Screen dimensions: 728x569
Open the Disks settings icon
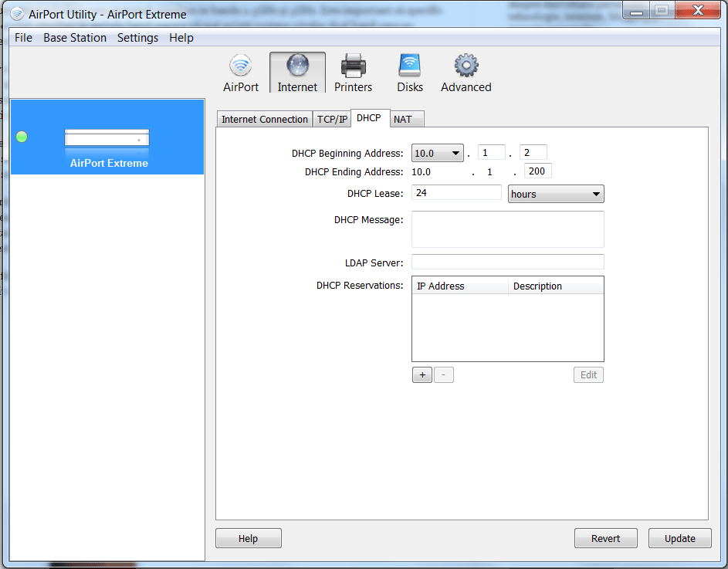click(409, 73)
